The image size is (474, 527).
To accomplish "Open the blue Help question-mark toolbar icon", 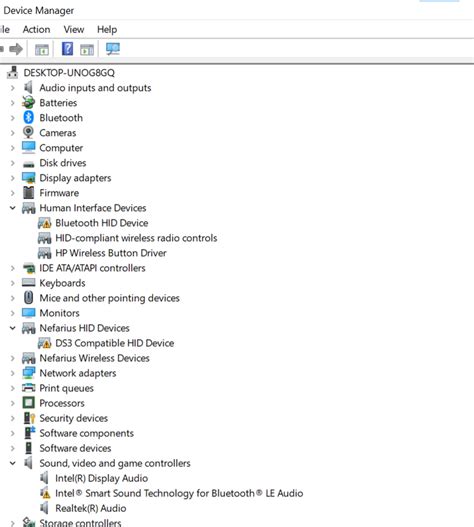I will [67, 49].
